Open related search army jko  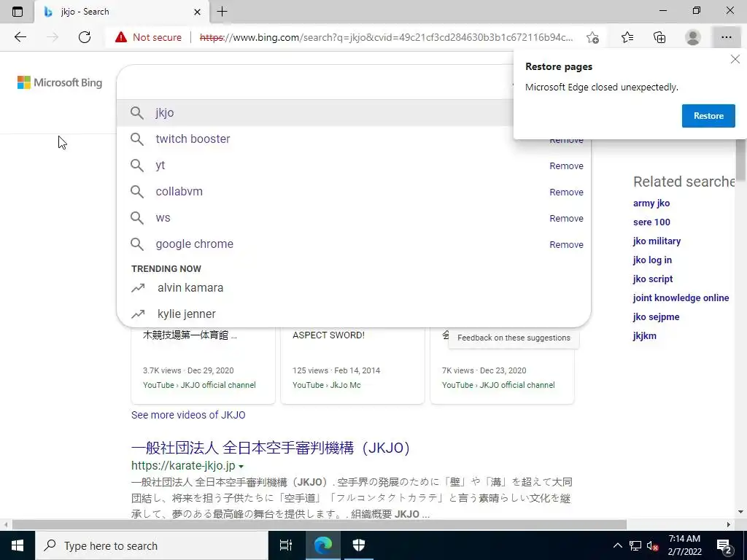(651, 203)
